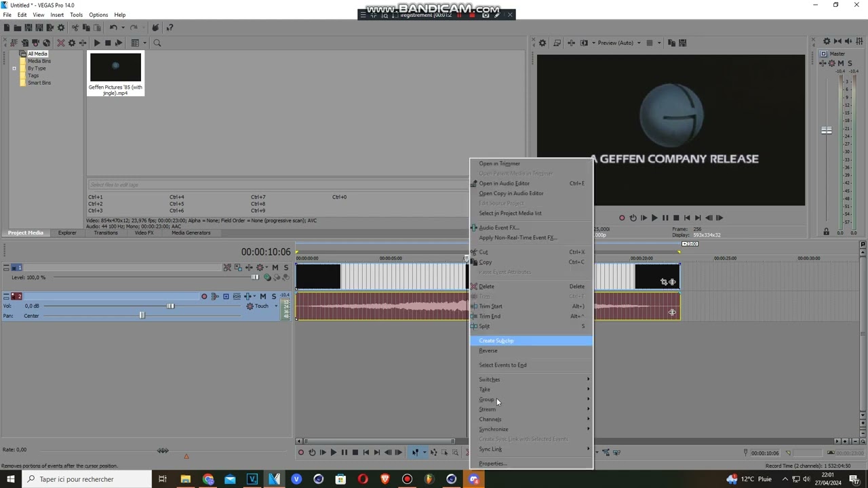Switch to the Transitions tab
Image resolution: width=868 pixels, height=488 pixels.
coord(106,232)
